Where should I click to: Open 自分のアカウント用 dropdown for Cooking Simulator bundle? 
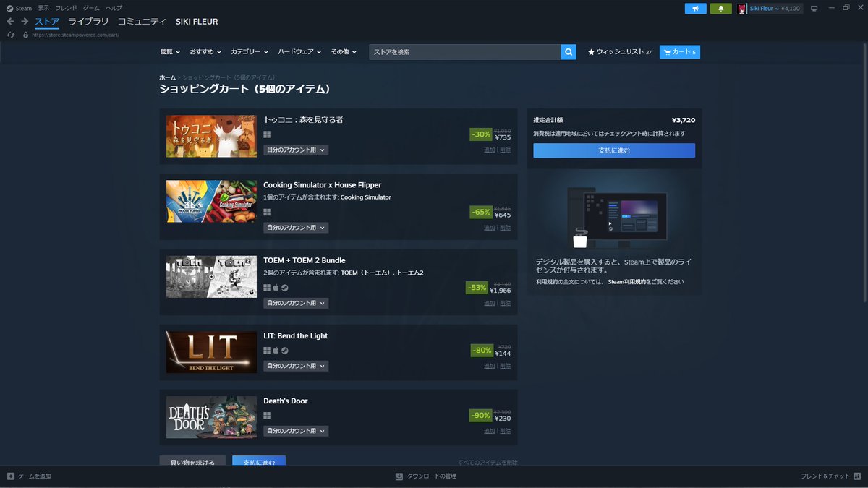click(x=296, y=227)
